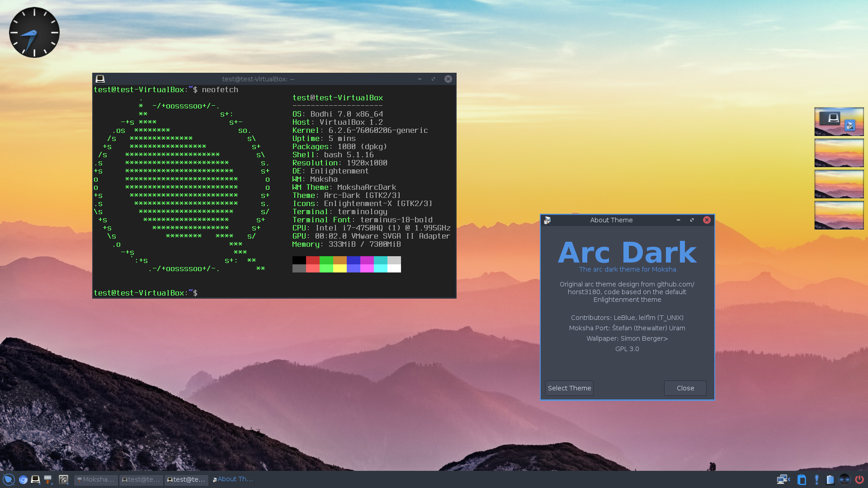
Task: Click the red power button icon
Action: pyautogui.click(x=859, y=479)
